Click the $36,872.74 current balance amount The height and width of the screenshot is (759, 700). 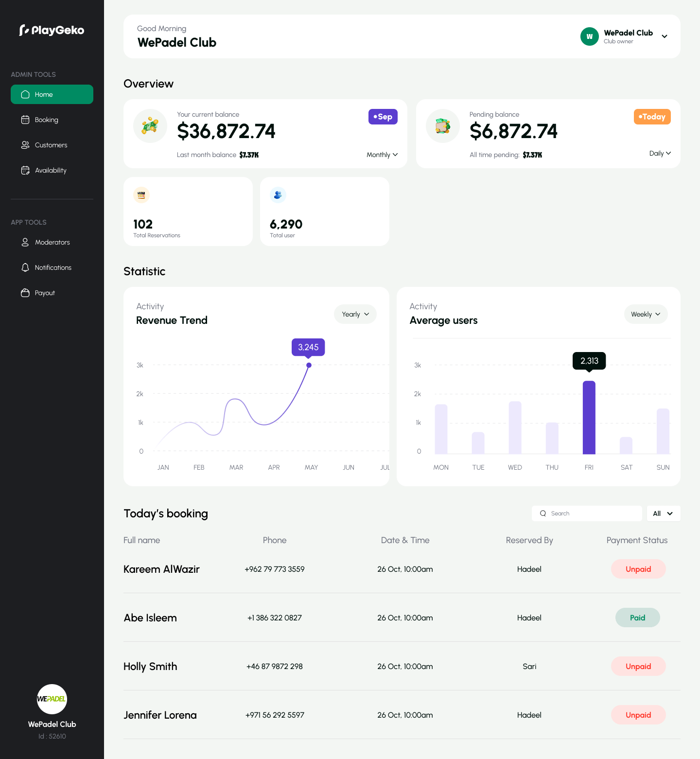(x=226, y=131)
